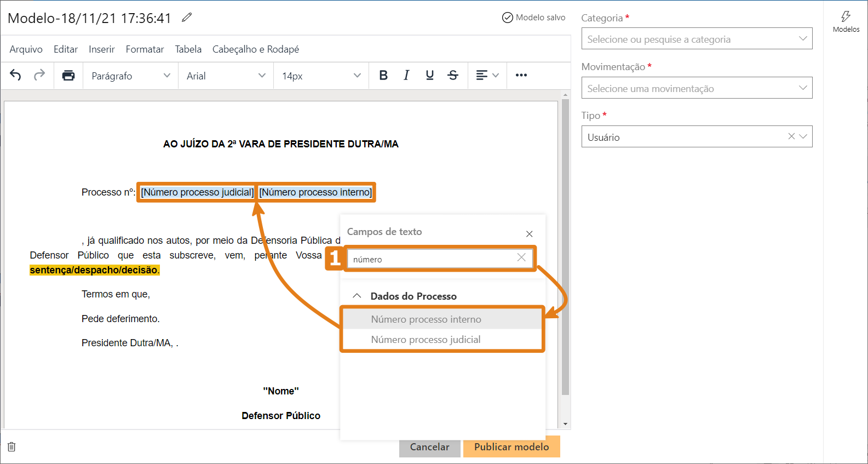The image size is (868, 464).
Task: Click the "Nome" placeholder text
Action: click(281, 391)
